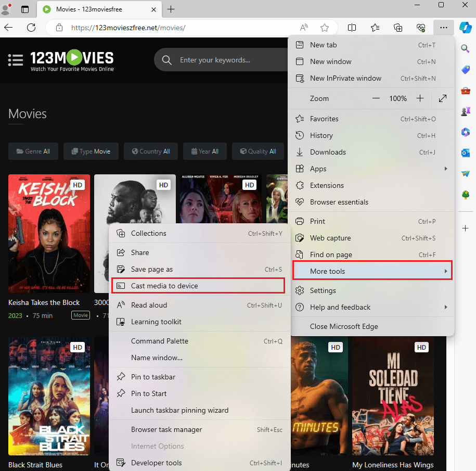Open the Microsoft 365 sidebar icon

[466, 132]
